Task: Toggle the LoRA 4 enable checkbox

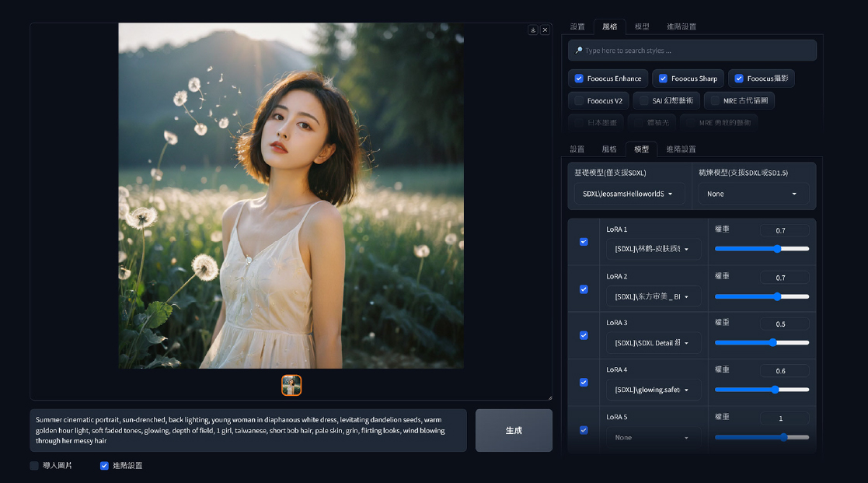Action: tap(584, 383)
